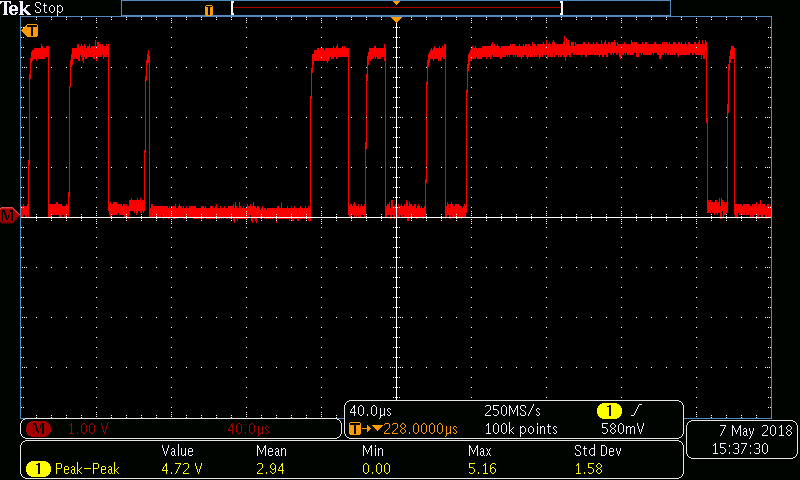Click the 4.72 V measurement value
Viewport: 800px width, 480px height.
182,469
